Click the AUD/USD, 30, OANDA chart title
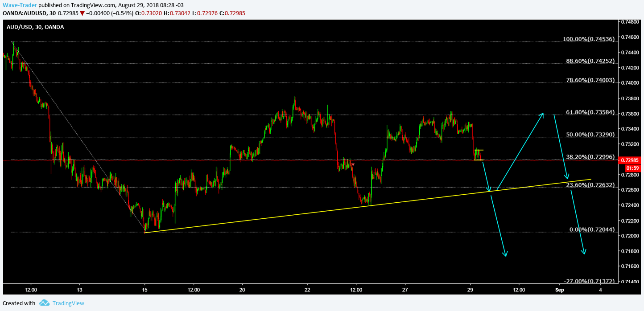 coord(35,27)
